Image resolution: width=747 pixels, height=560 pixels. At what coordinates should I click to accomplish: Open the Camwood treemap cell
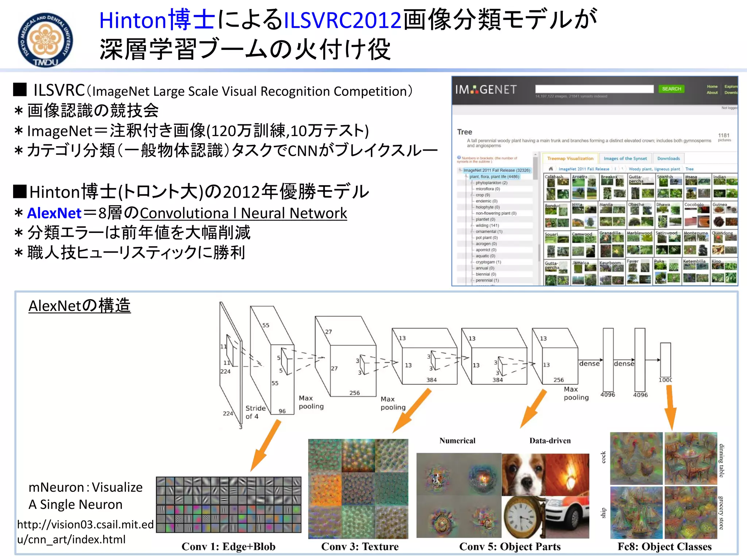(x=584, y=245)
